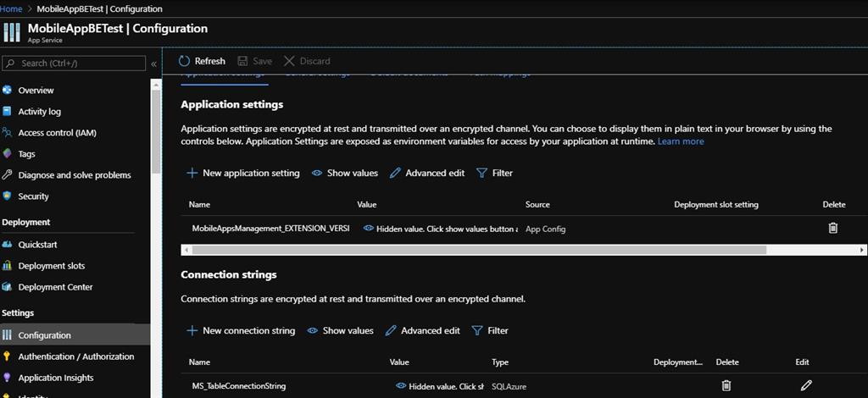Click the sidebar vertical scrollbar
868x398 pixels.
156,131
